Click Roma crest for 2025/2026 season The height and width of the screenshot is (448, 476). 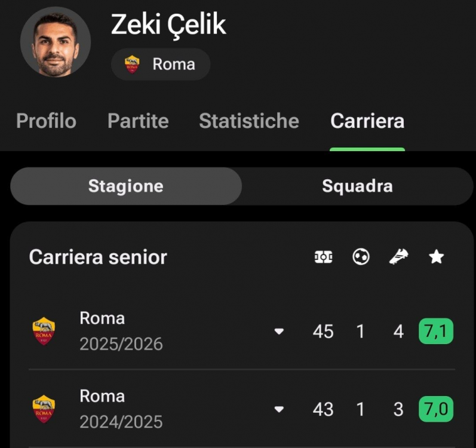click(x=44, y=331)
